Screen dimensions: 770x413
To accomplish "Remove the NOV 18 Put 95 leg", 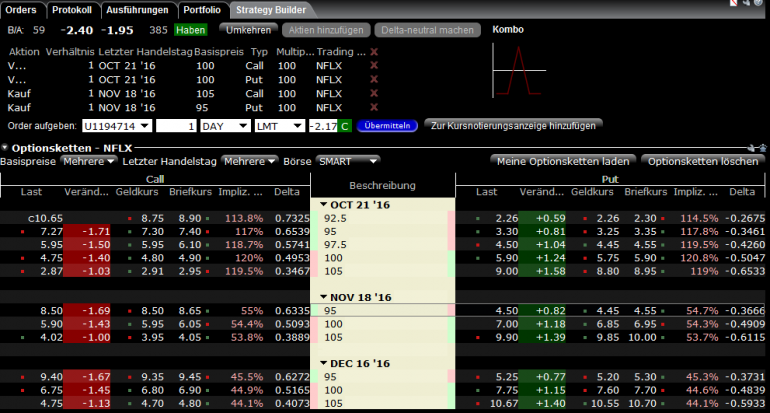I will tap(374, 107).
